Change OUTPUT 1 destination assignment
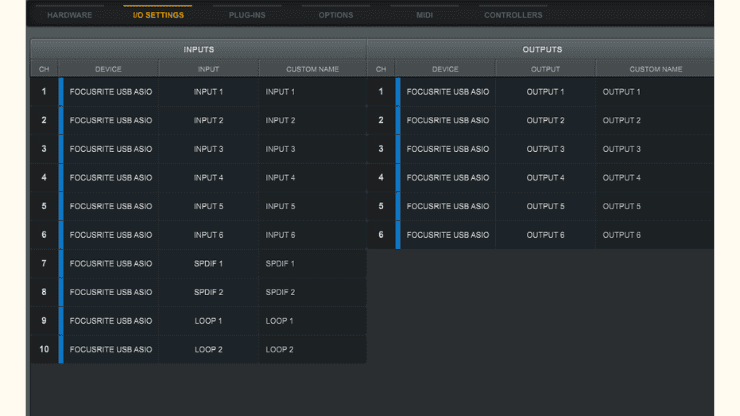Image resolution: width=740 pixels, height=416 pixels. point(546,92)
